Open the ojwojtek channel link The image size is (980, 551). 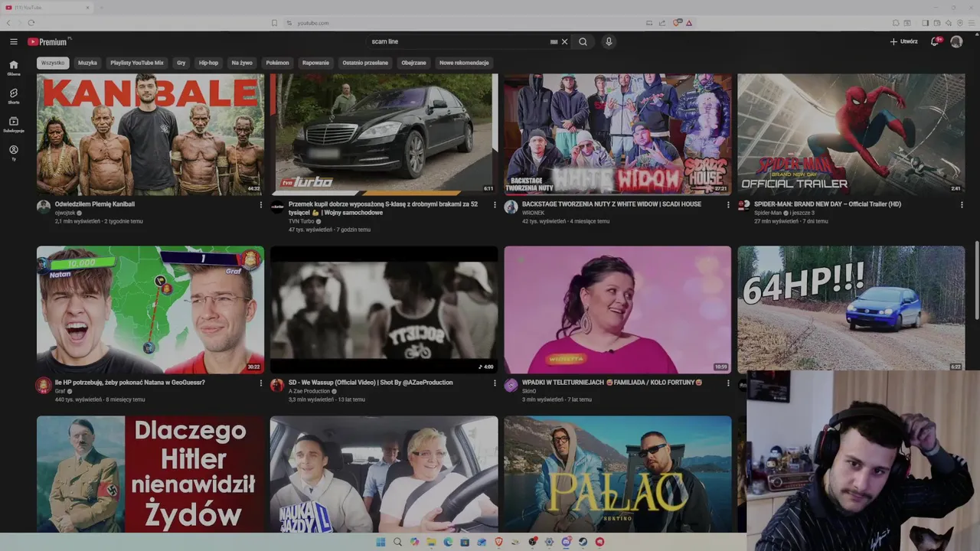coord(64,213)
